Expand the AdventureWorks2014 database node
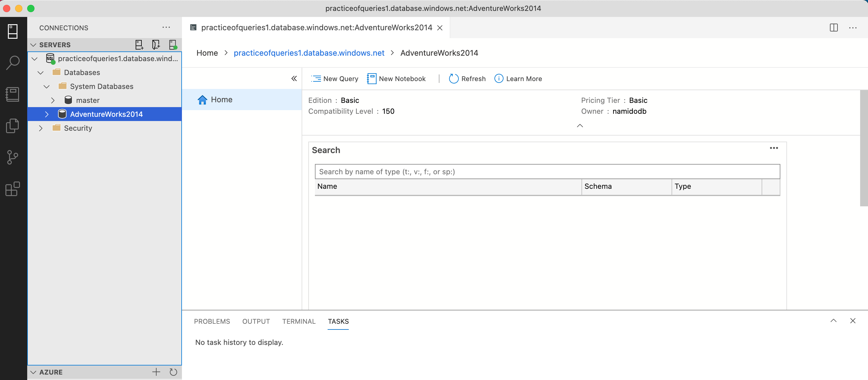This screenshot has height=380, width=868. tap(47, 114)
